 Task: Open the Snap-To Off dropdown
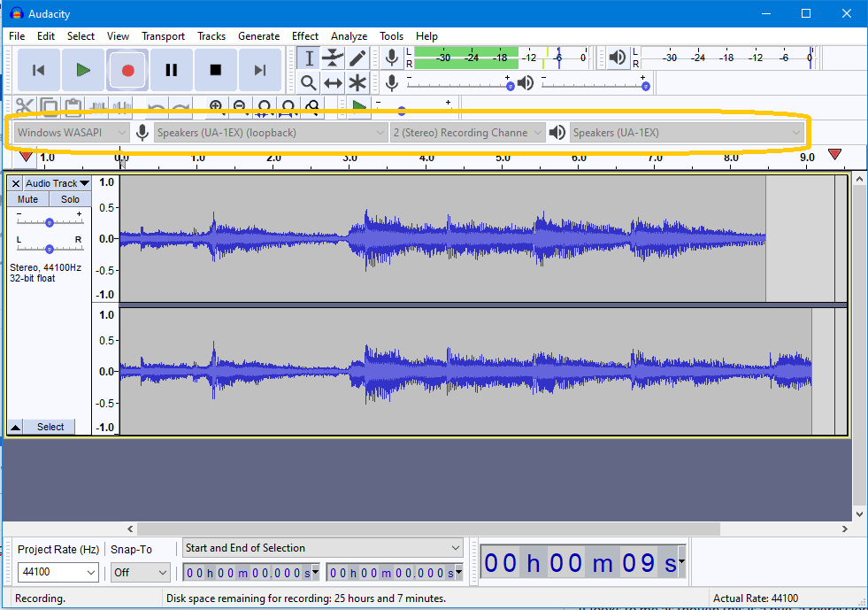(x=140, y=572)
